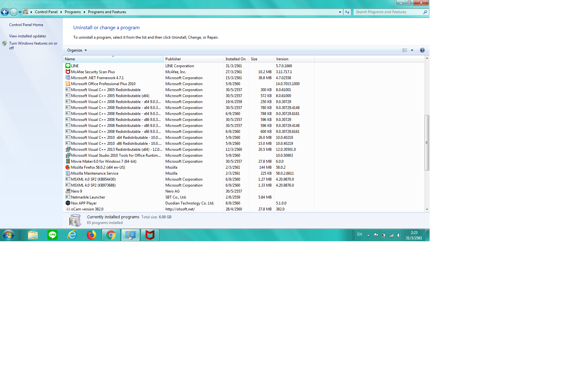Click the Mozilla Firefox 58.0.2 list icon
The width and height of the screenshot is (561, 392).
tap(68, 167)
